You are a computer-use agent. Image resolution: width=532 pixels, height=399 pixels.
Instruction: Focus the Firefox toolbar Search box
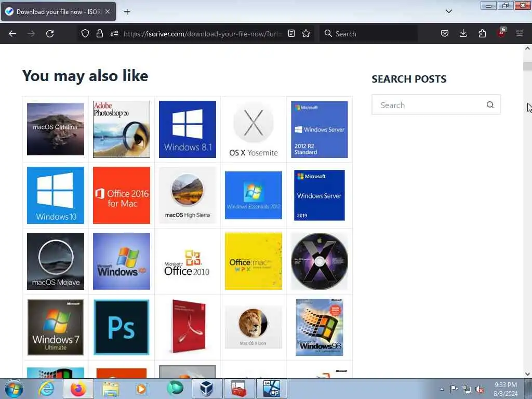point(368,34)
